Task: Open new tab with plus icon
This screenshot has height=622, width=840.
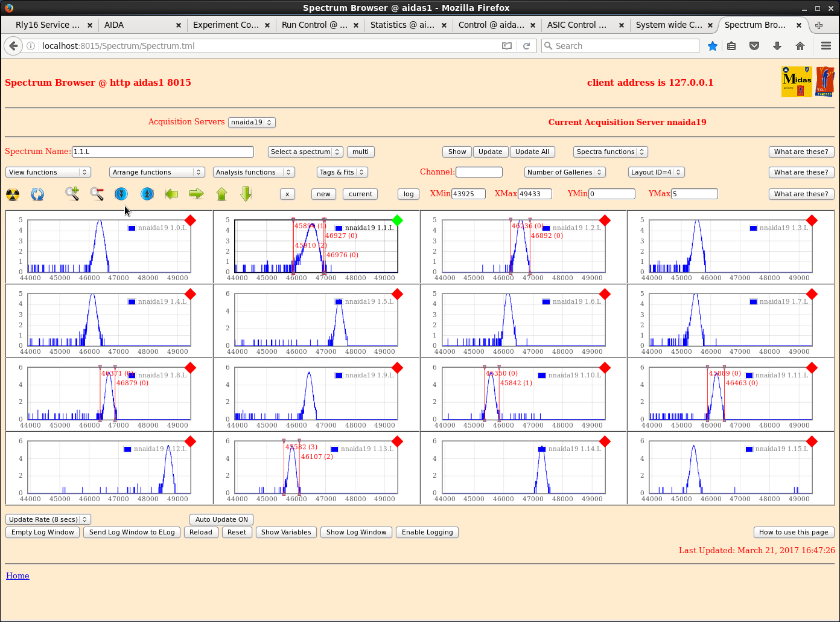Action: click(819, 25)
